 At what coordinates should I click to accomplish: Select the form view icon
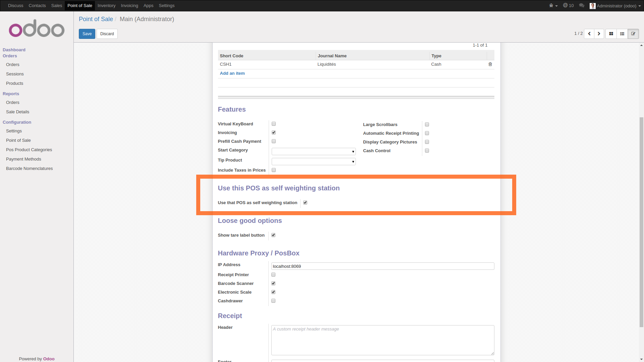pyautogui.click(x=633, y=34)
